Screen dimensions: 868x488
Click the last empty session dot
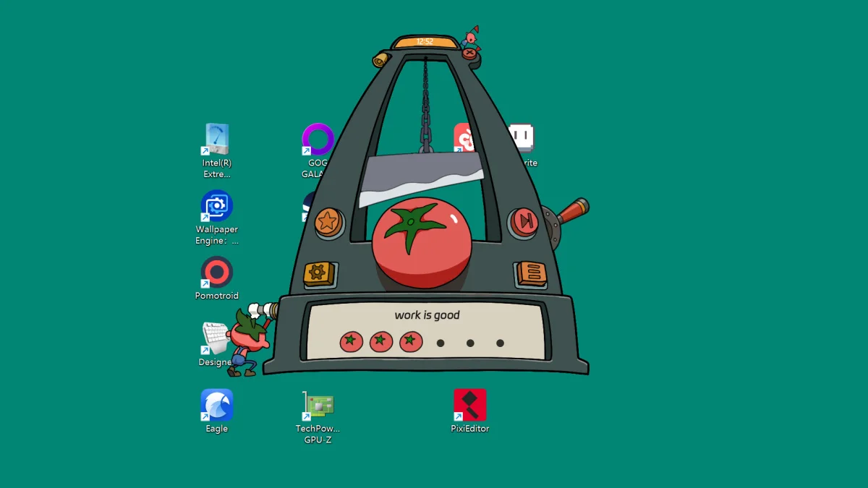[x=500, y=343]
